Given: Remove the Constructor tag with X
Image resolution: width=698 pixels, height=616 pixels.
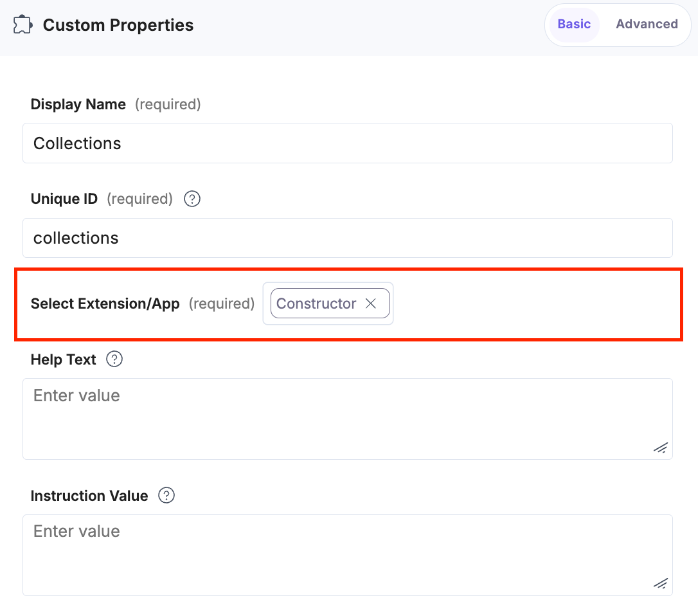Looking at the screenshot, I should pyautogui.click(x=371, y=303).
